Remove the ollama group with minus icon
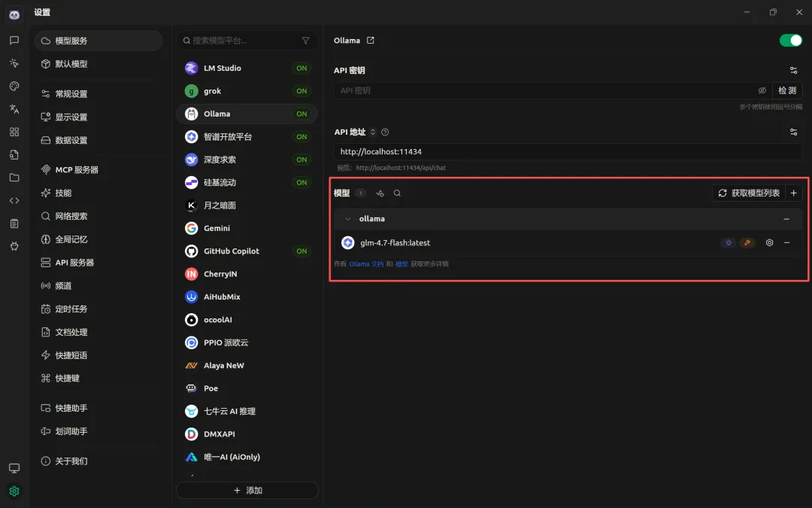The image size is (812, 508). click(x=786, y=219)
